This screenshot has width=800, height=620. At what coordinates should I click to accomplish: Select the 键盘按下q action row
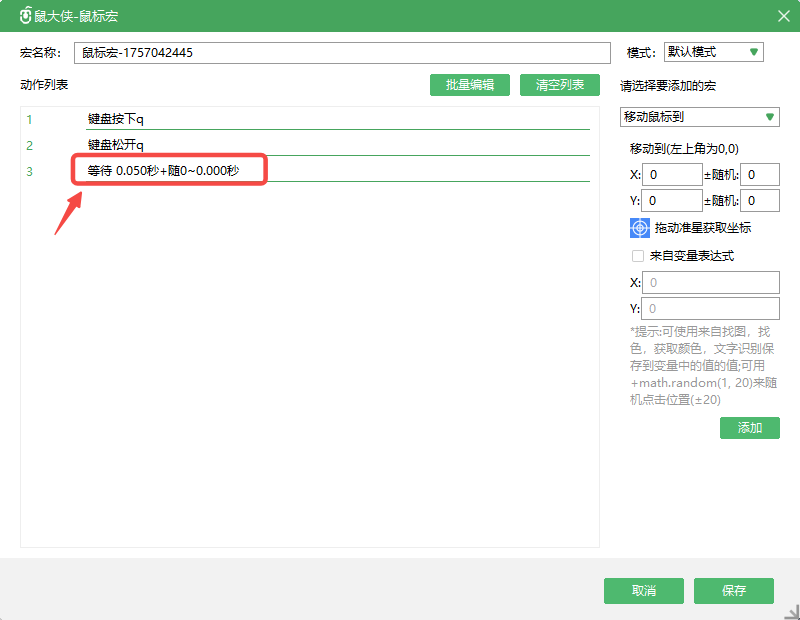click(x=300, y=120)
